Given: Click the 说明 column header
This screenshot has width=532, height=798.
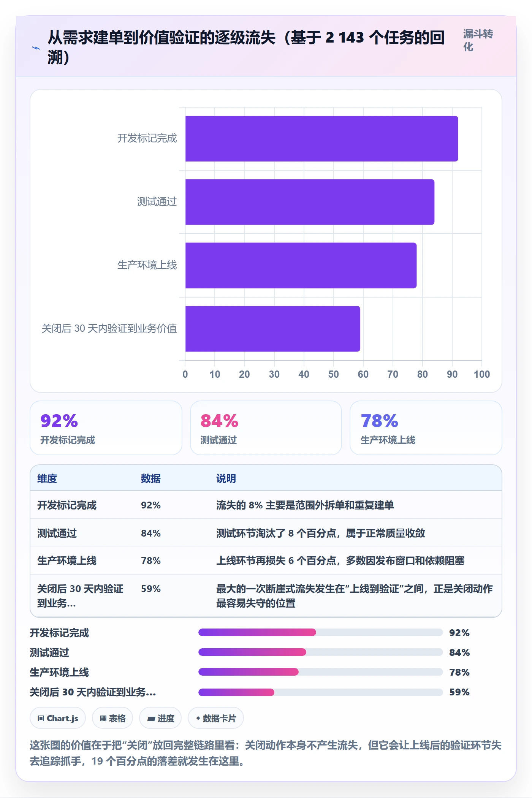Looking at the screenshot, I should [226, 478].
